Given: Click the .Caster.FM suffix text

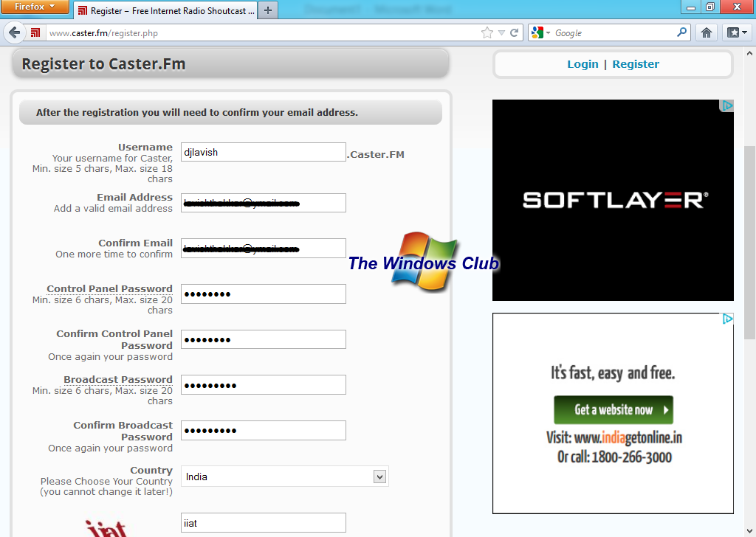Looking at the screenshot, I should (376, 155).
